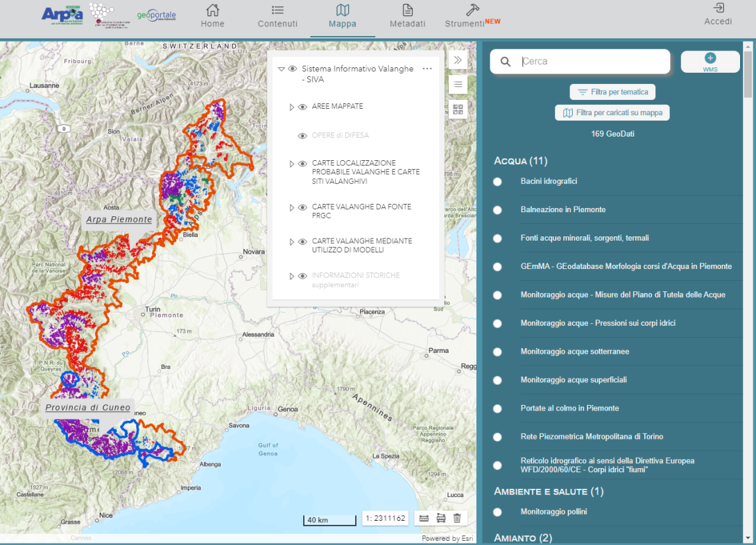Viewport: 756px width, 545px height.
Task: Switch to the Metadati tab
Action: 407,16
